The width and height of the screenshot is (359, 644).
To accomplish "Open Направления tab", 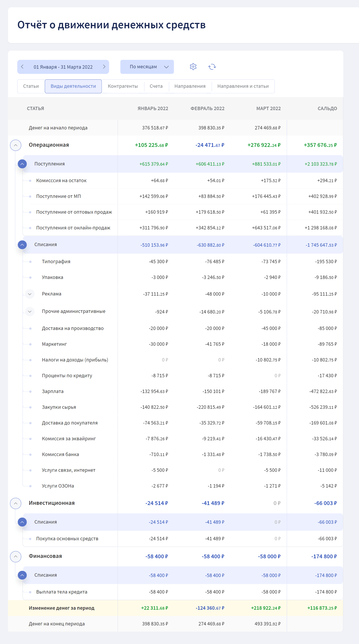I will coord(190,86).
